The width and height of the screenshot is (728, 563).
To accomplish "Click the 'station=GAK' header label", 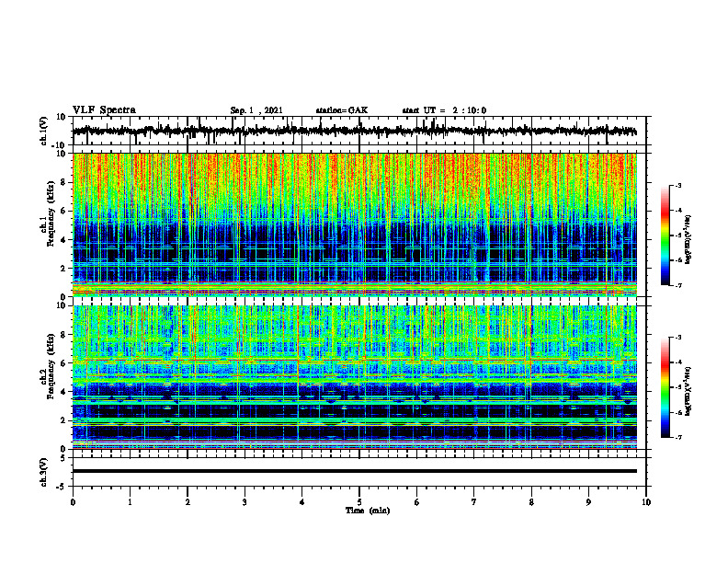I will click(342, 110).
